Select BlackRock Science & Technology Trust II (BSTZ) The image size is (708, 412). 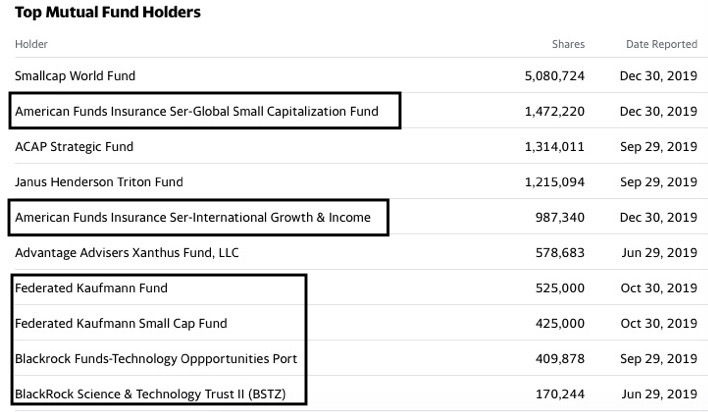[150, 394]
